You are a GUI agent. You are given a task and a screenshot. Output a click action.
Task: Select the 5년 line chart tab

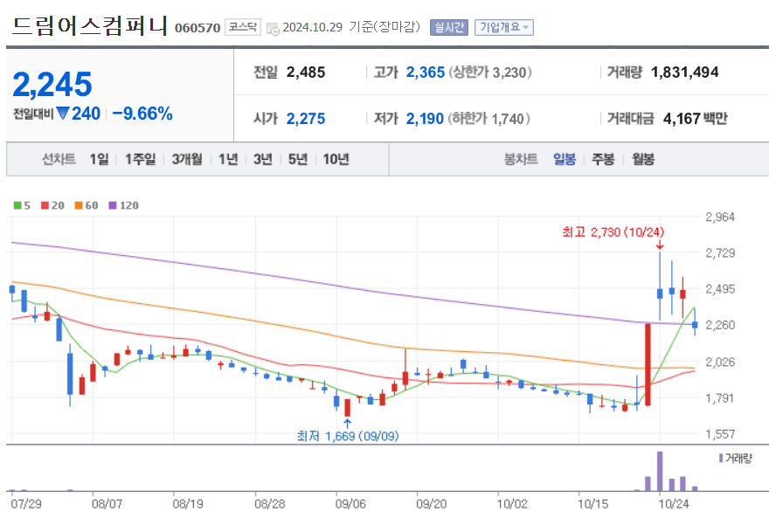[x=298, y=159]
